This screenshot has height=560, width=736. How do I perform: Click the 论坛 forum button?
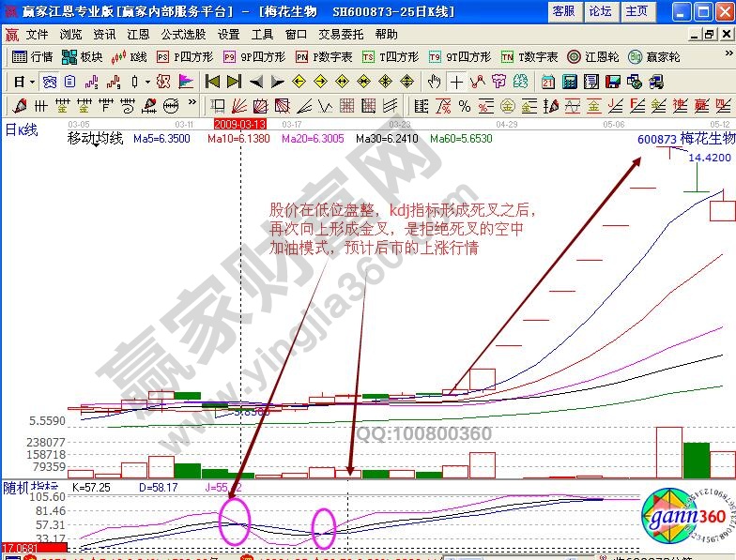[x=600, y=11]
